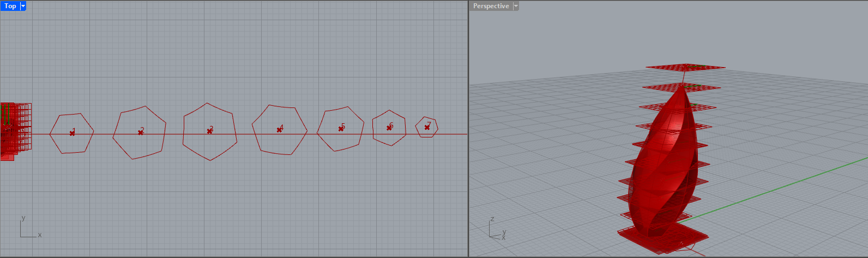Click the Perspective viewport title label
868x258 pixels.
491,6
